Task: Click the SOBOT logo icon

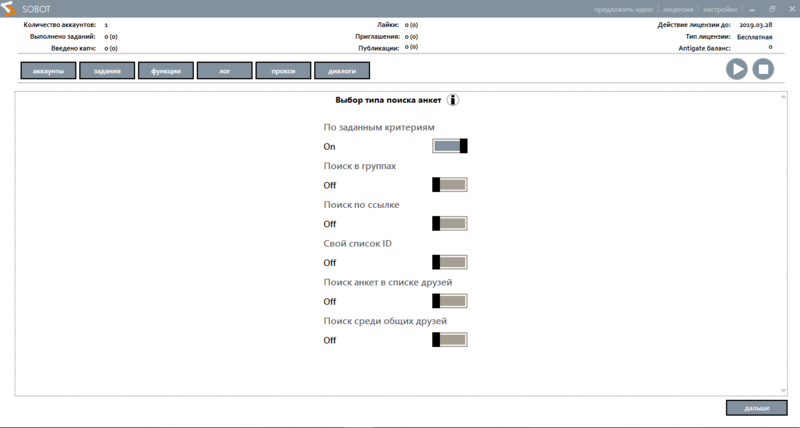Action: (x=9, y=9)
